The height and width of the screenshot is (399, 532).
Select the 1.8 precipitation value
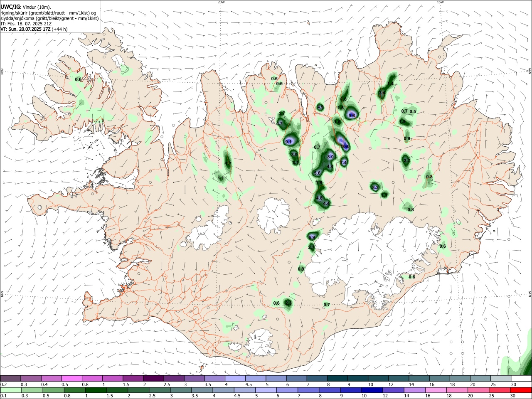pyautogui.click(x=319, y=182)
